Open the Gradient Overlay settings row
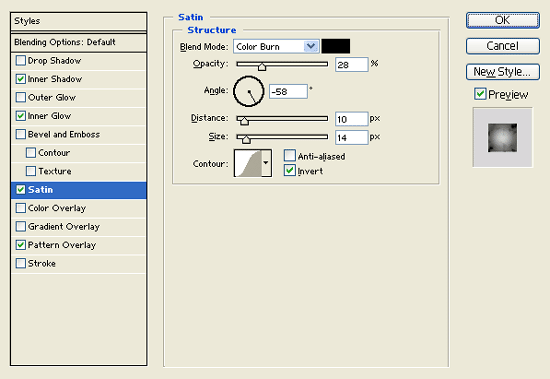 [79, 227]
